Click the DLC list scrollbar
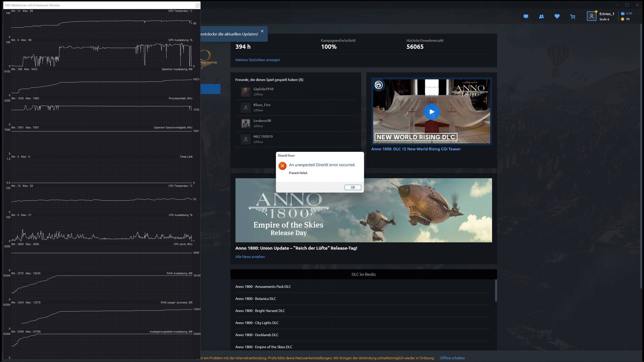Screen dimensions: 644x362 click(x=496, y=290)
